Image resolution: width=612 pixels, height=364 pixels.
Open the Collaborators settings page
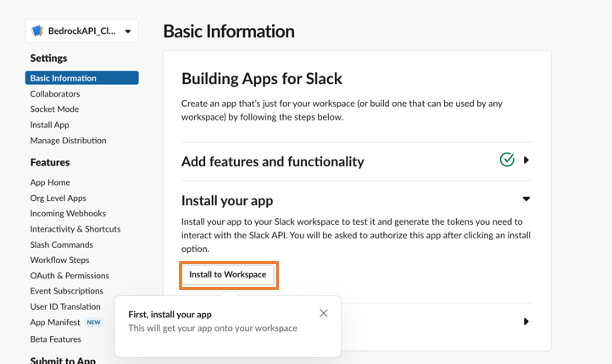55,94
